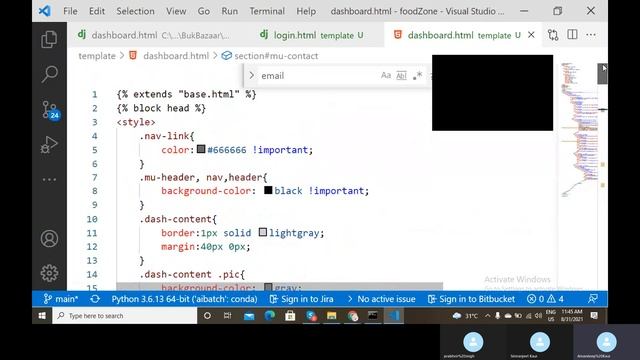
Task: Open Chrome in taskbar
Action: (352, 316)
